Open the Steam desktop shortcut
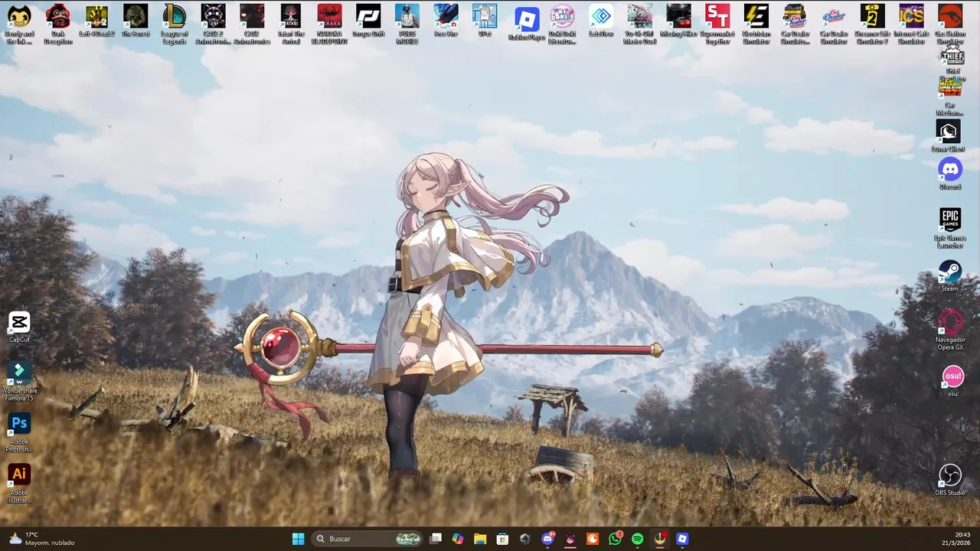Screen dimensions: 980x551 [x=950, y=275]
